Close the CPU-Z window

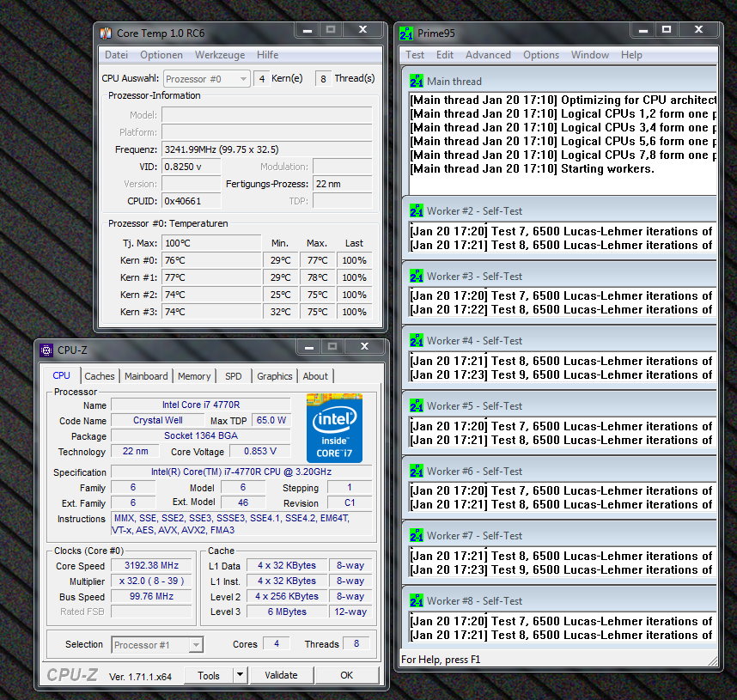[x=364, y=347]
